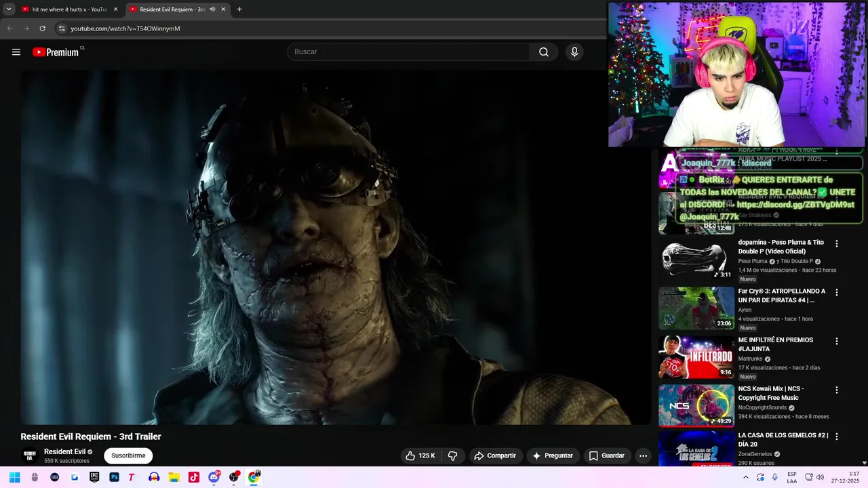Dislike the video
The width and height of the screenshot is (868, 488).
(453, 455)
